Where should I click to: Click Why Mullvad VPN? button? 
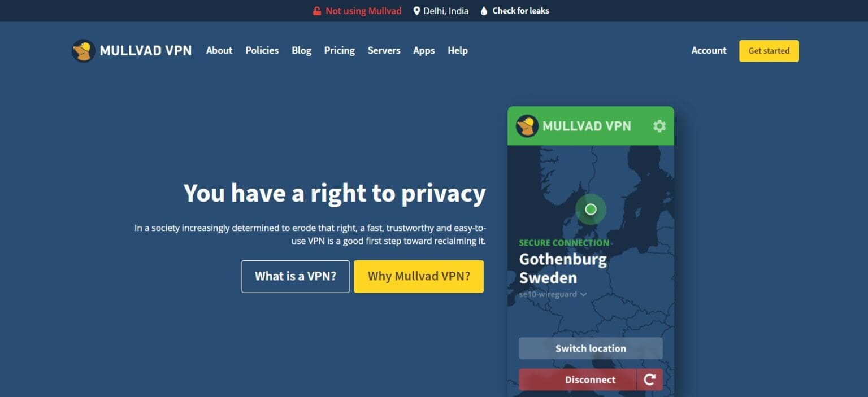pos(419,276)
